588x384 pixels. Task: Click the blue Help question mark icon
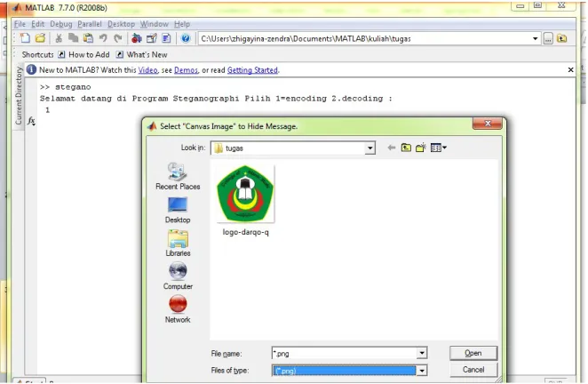(186, 38)
